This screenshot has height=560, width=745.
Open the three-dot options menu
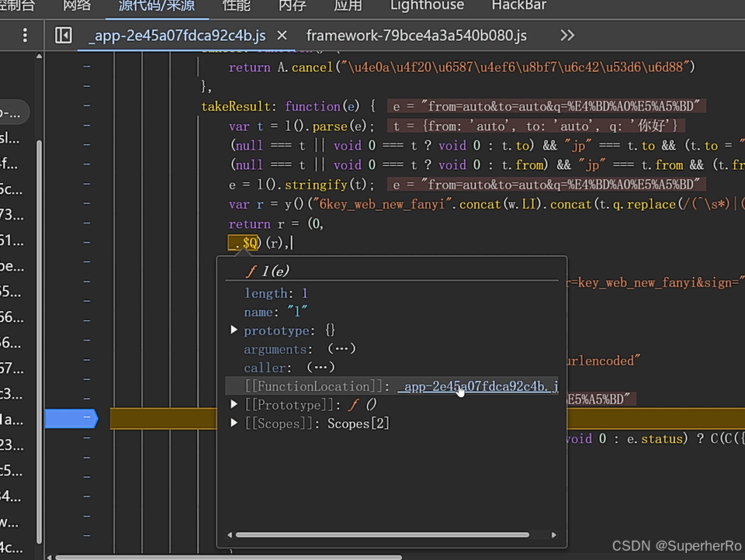coord(25,35)
